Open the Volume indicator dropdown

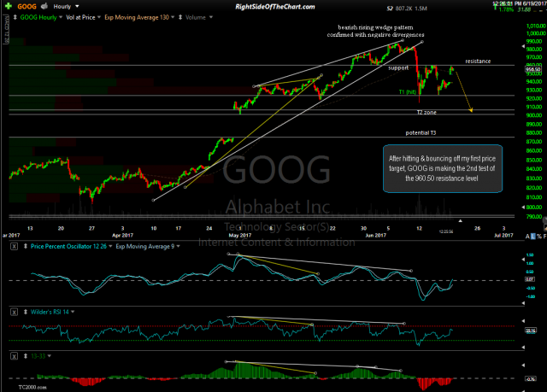[x=211, y=17]
